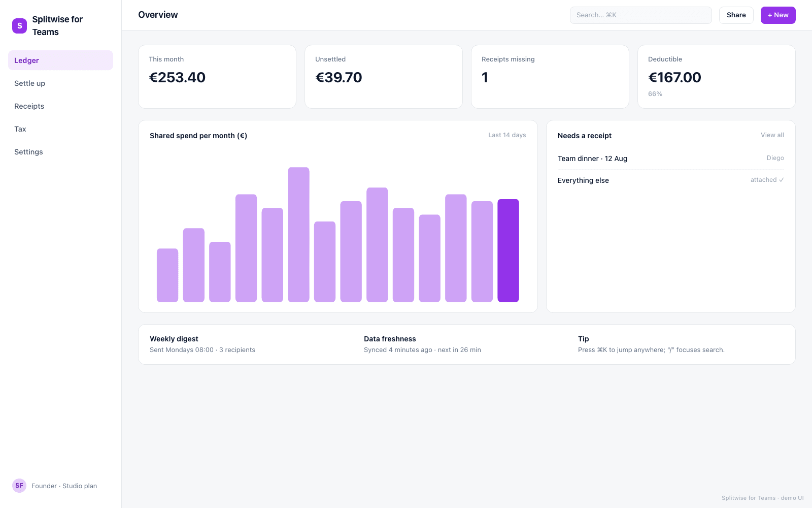Open the Ledger section
The width and height of the screenshot is (812, 508).
click(x=60, y=60)
